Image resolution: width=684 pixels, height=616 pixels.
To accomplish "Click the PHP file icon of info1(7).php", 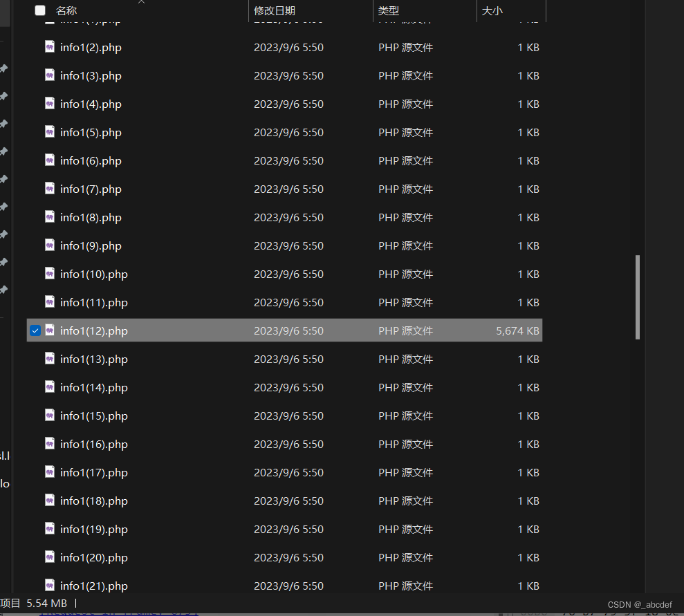I will coord(50,188).
